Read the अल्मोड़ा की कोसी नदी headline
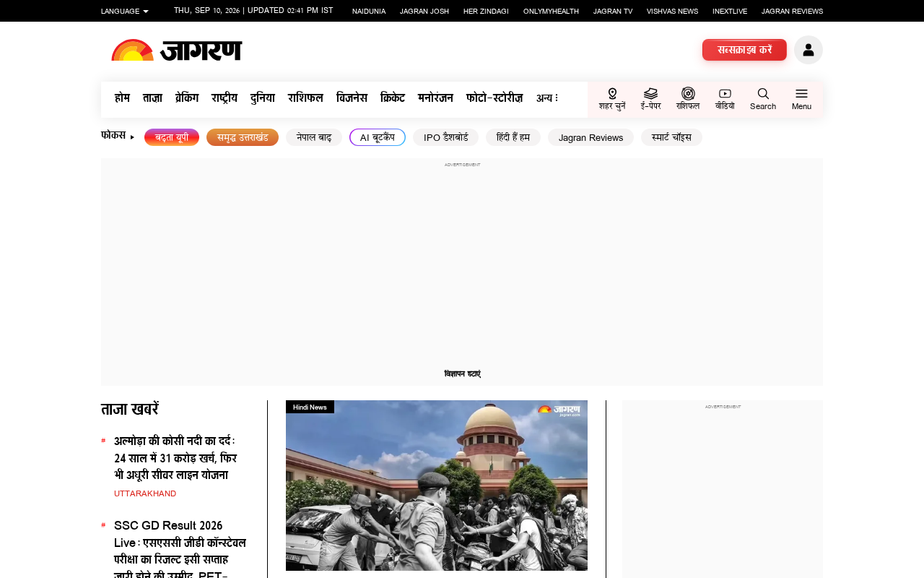 tap(175, 458)
